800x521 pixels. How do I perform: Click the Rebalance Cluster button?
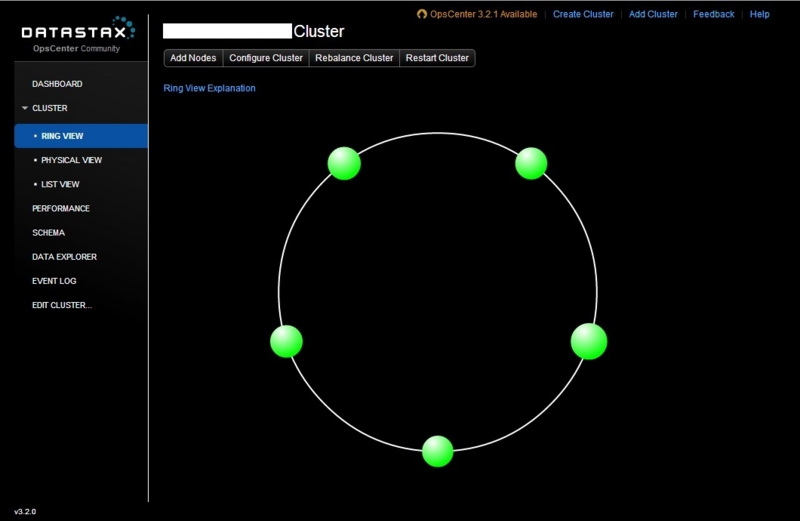(354, 58)
